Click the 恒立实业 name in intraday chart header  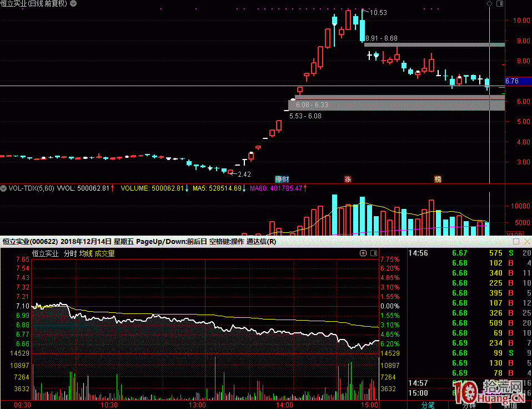[x=45, y=253]
